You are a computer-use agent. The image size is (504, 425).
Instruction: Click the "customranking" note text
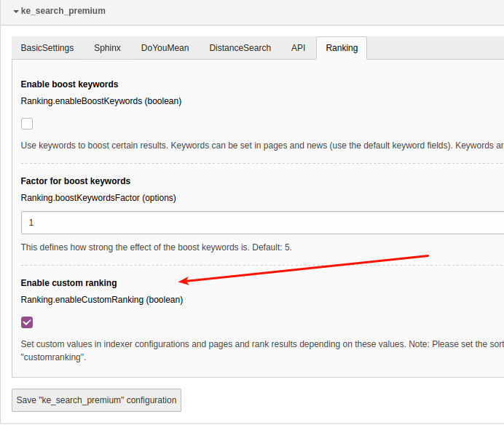[262, 351]
